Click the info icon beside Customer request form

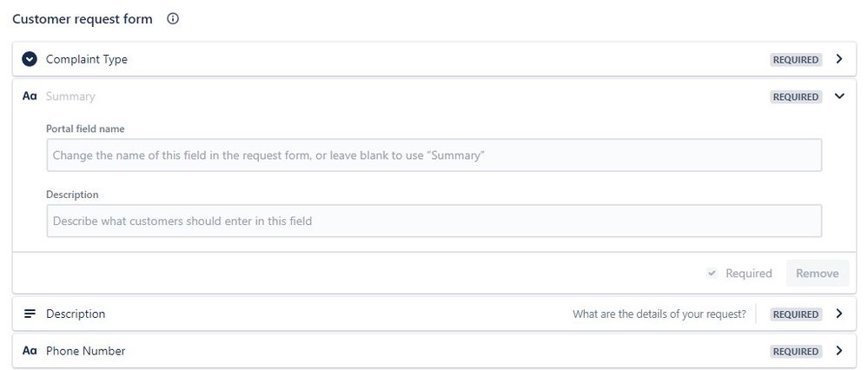click(173, 19)
